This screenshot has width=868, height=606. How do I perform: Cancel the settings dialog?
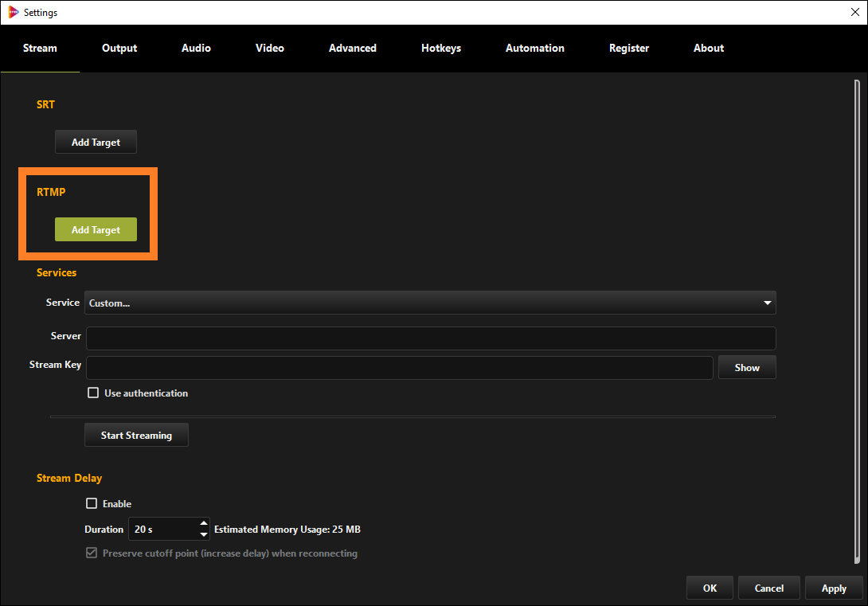click(x=769, y=588)
